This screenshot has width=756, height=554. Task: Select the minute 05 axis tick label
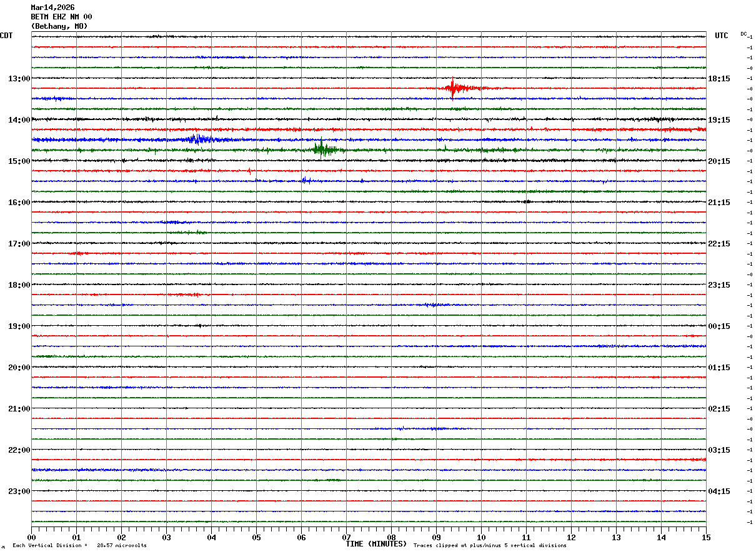pyautogui.click(x=256, y=537)
